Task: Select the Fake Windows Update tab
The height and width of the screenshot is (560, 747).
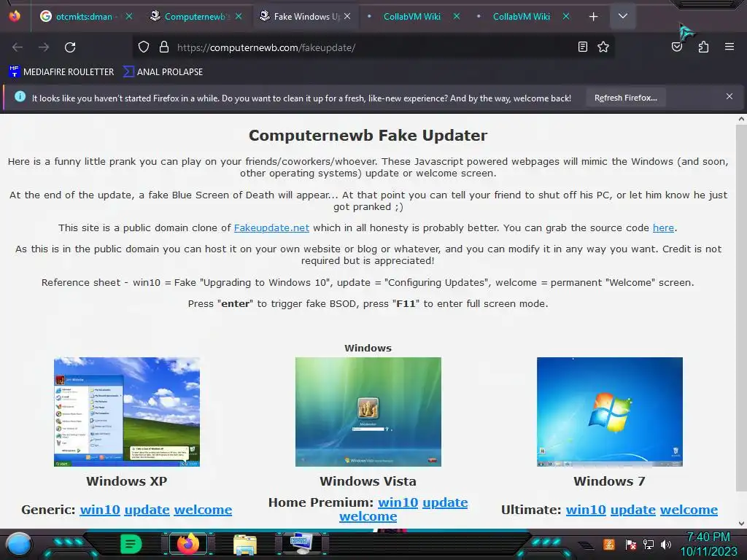Action: 305,17
